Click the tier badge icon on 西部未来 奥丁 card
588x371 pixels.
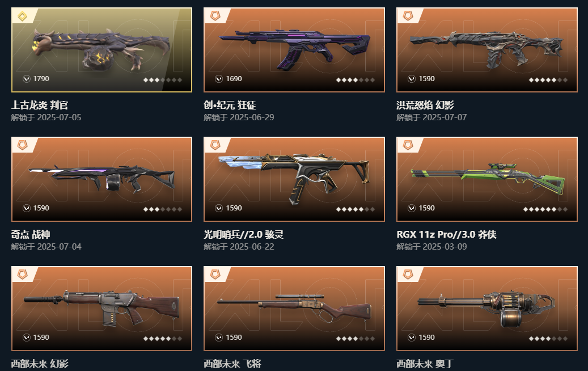[408, 275]
